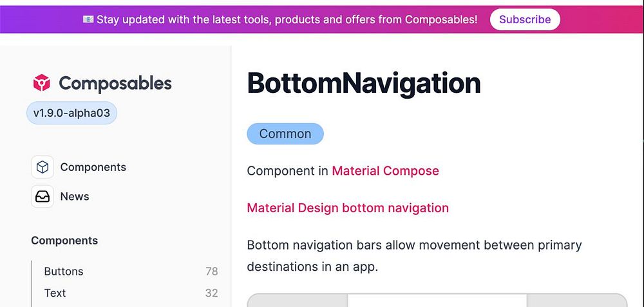Click the Components section heading in sidebar
644x307 pixels.
click(64, 241)
